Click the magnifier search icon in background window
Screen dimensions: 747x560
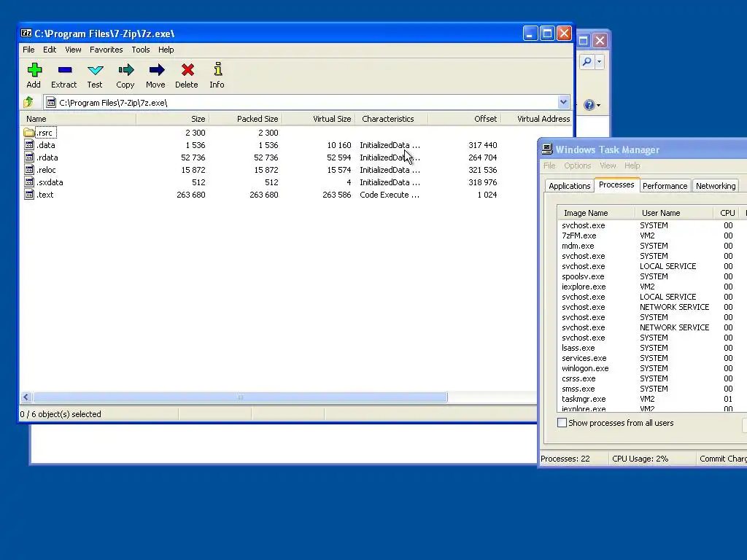pyautogui.click(x=587, y=61)
